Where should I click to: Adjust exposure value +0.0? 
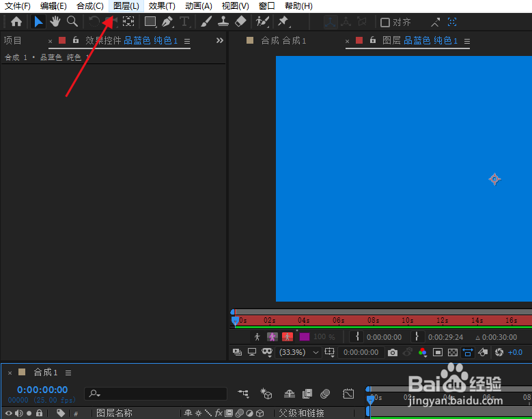pyautogui.click(x=515, y=353)
